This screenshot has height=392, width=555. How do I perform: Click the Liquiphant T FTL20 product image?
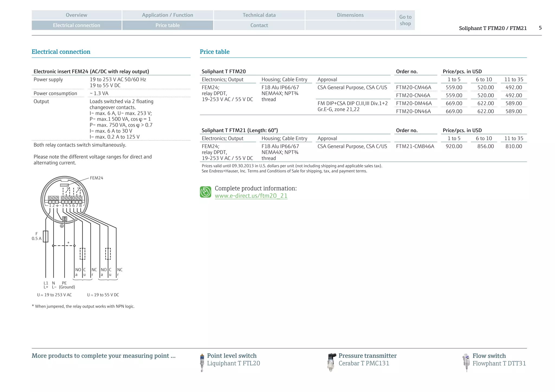(x=202, y=362)
